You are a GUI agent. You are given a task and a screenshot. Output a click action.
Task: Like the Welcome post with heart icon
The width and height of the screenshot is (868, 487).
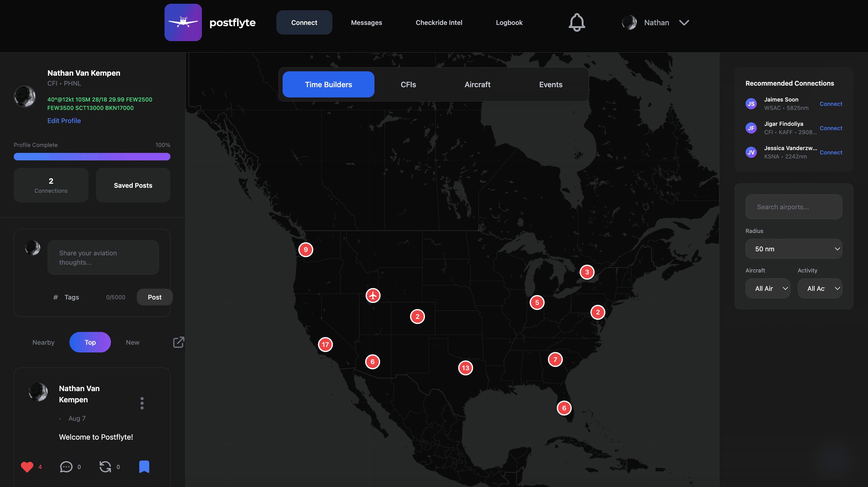click(27, 467)
